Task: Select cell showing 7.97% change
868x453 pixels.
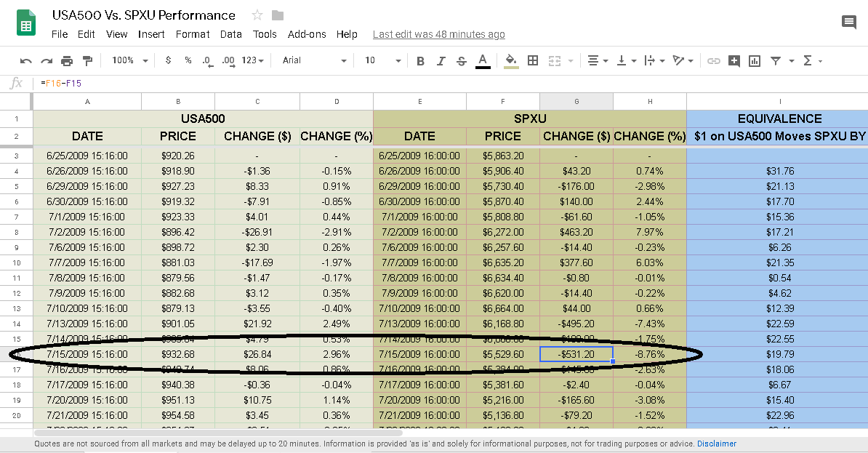Action: (650, 232)
